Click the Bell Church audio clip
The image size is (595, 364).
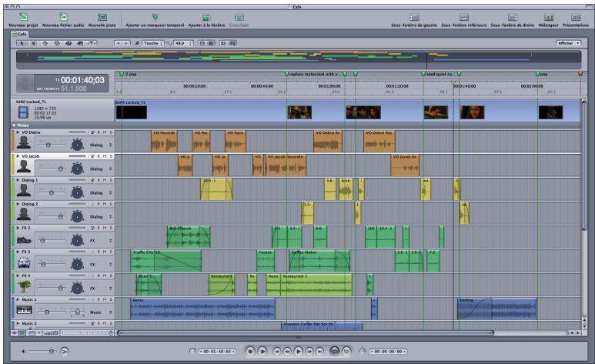(x=189, y=237)
